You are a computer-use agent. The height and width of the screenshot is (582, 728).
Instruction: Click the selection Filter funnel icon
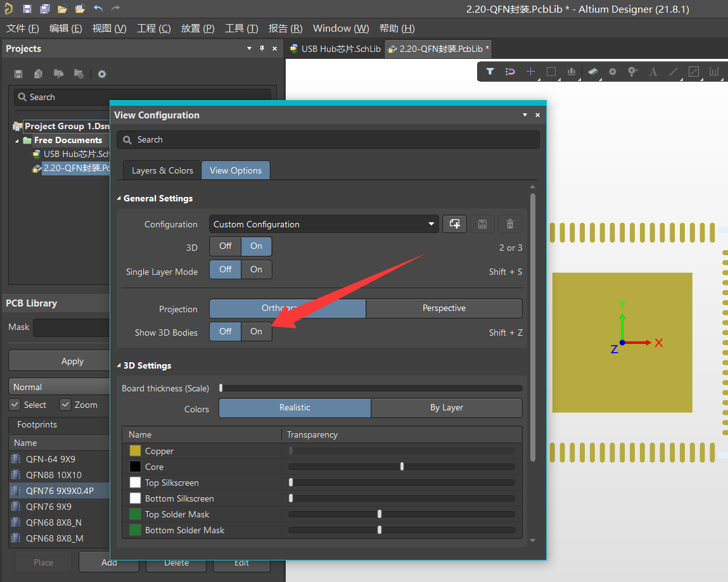[490, 72]
